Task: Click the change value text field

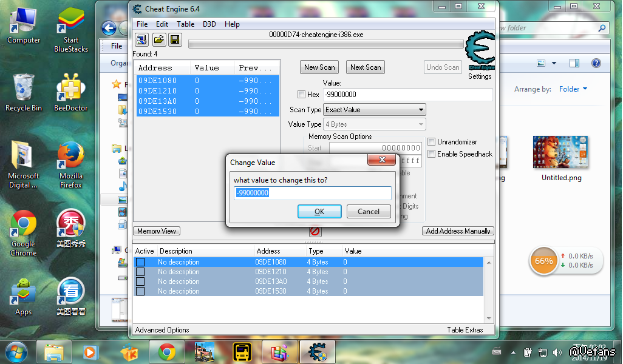Action: pos(313,193)
